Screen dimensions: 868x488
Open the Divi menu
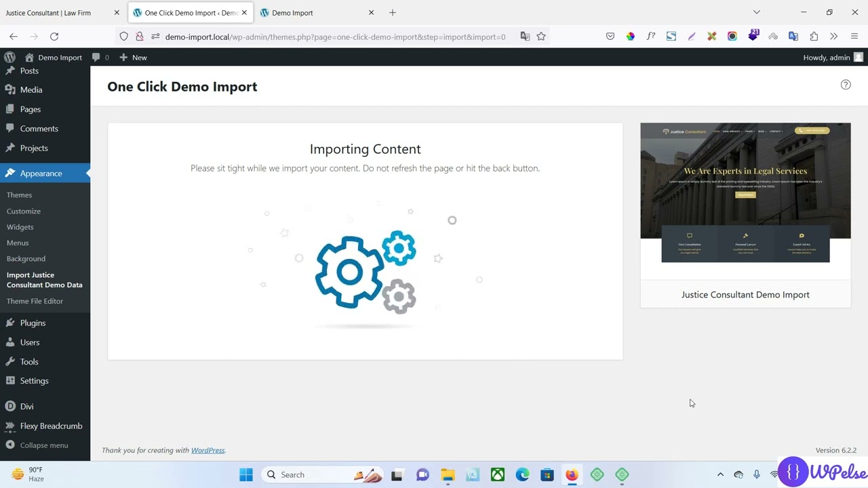pyautogui.click(x=26, y=407)
